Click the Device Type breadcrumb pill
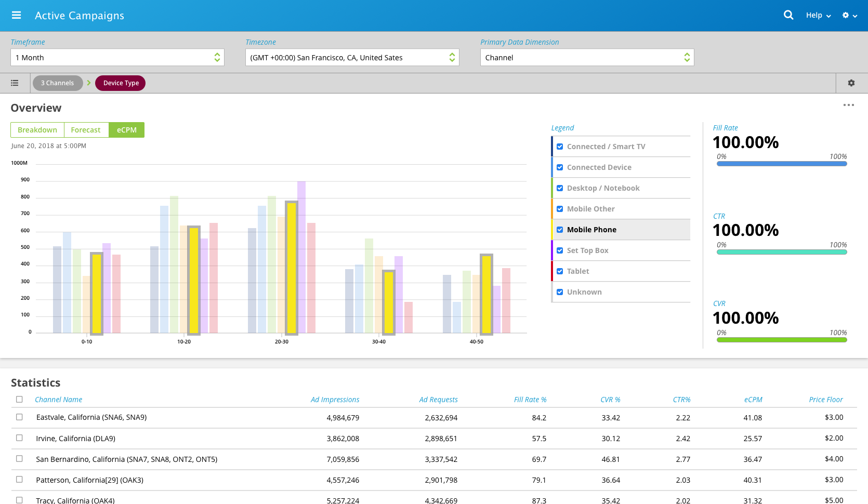 tap(121, 83)
